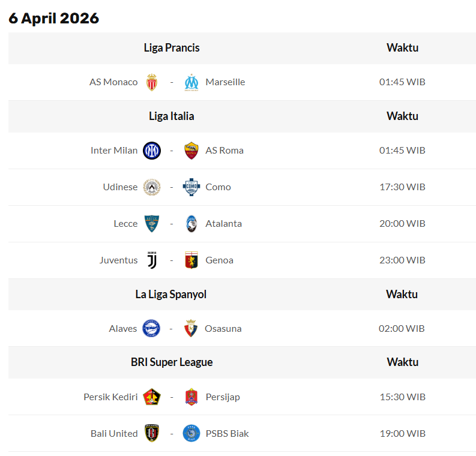Click the PSBS Biak logo
The image size is (476, 456).
tap(191, 434)
